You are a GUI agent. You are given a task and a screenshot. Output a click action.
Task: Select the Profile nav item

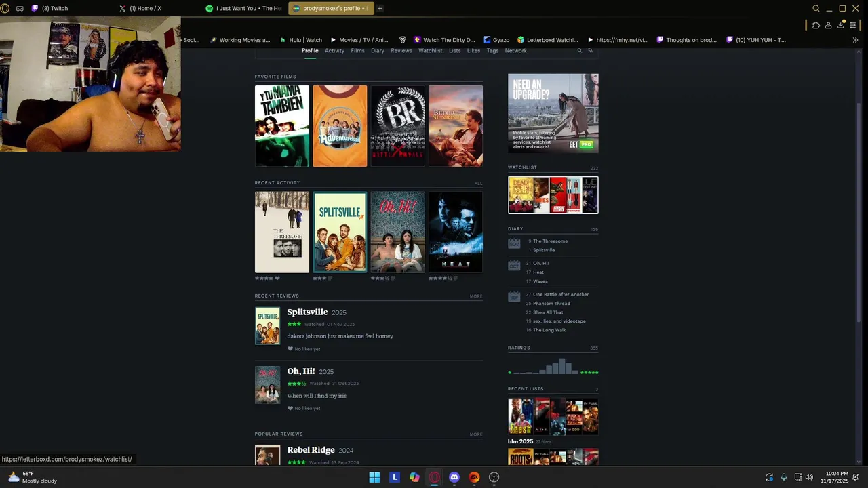310,51
